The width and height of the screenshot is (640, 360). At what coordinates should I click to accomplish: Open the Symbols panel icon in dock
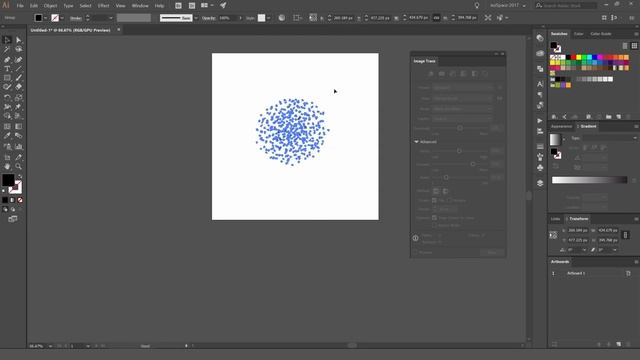click(x=540, y=167)
